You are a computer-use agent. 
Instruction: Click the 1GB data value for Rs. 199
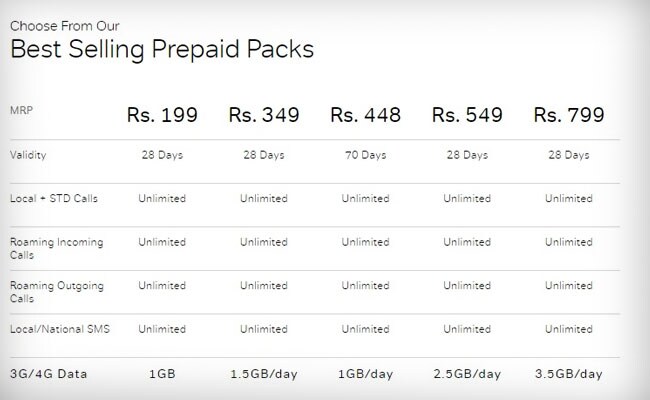tap(162, 374)
